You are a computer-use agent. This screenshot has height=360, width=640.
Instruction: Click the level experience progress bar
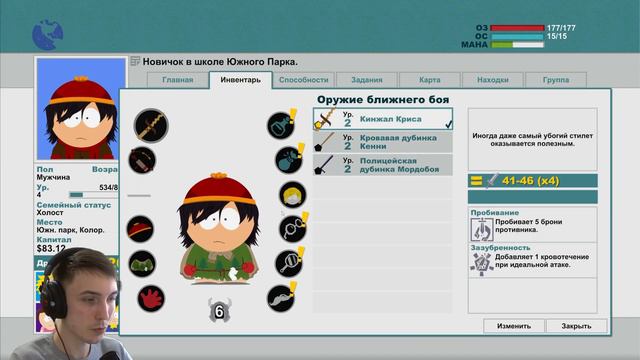pos(93,195)
